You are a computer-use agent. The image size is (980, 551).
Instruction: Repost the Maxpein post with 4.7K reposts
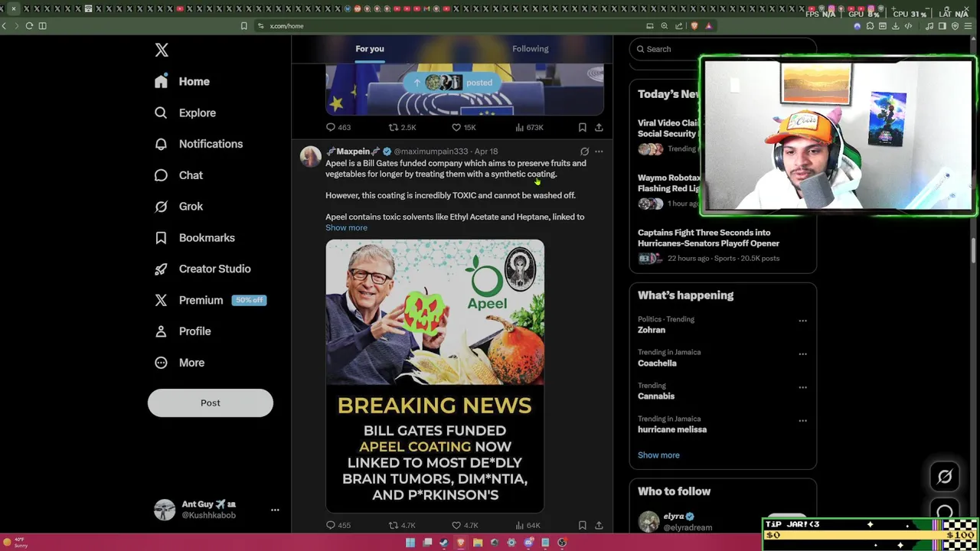coord(401,525)
